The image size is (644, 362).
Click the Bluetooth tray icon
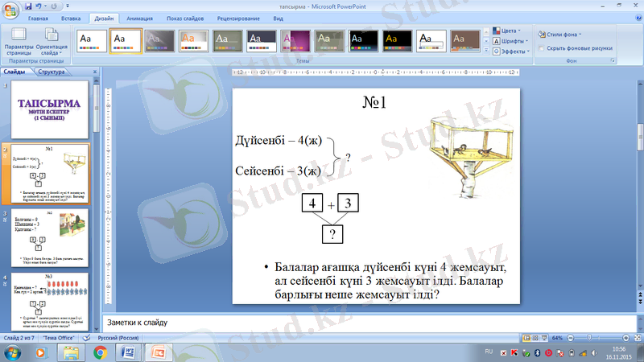coord(537,353)
